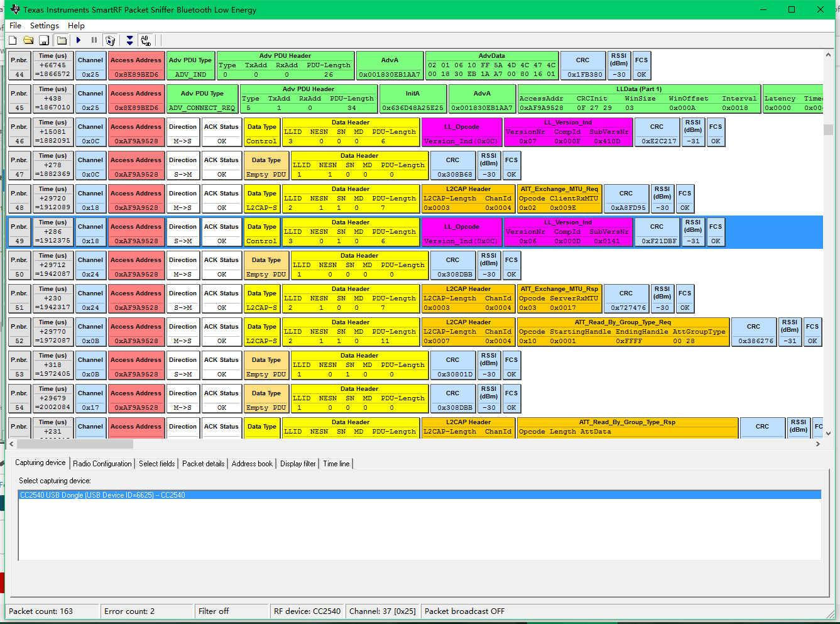Click the CRC 0xA8FD95 cell

tap(626, 199)
